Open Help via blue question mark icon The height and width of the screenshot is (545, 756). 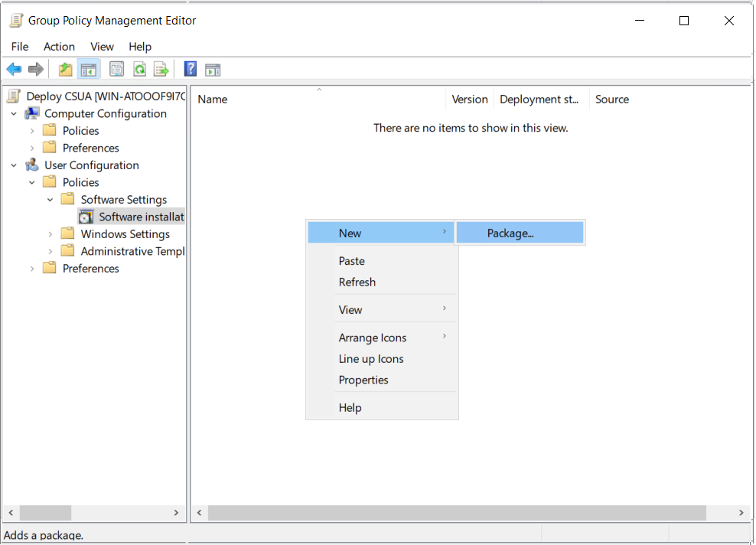pos(191,70)
